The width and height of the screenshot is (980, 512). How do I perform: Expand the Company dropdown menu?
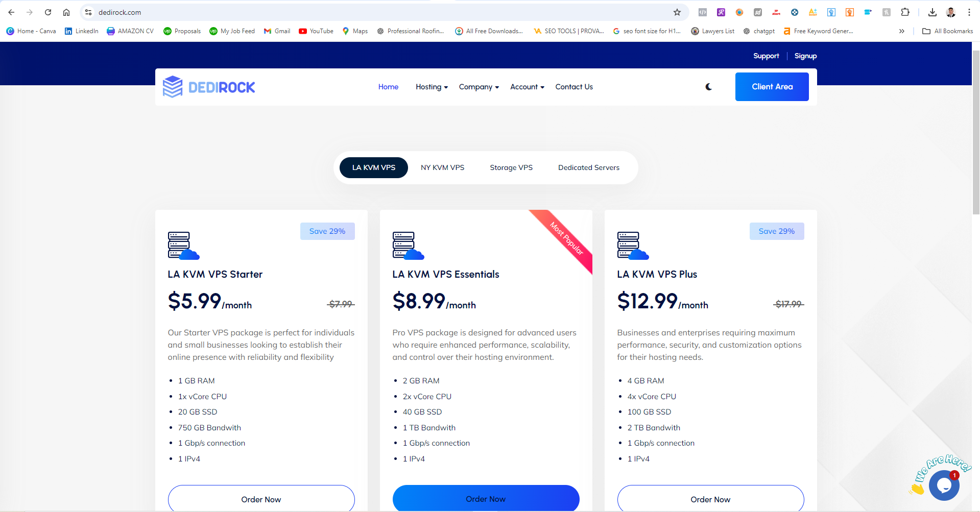click(479, 87)
